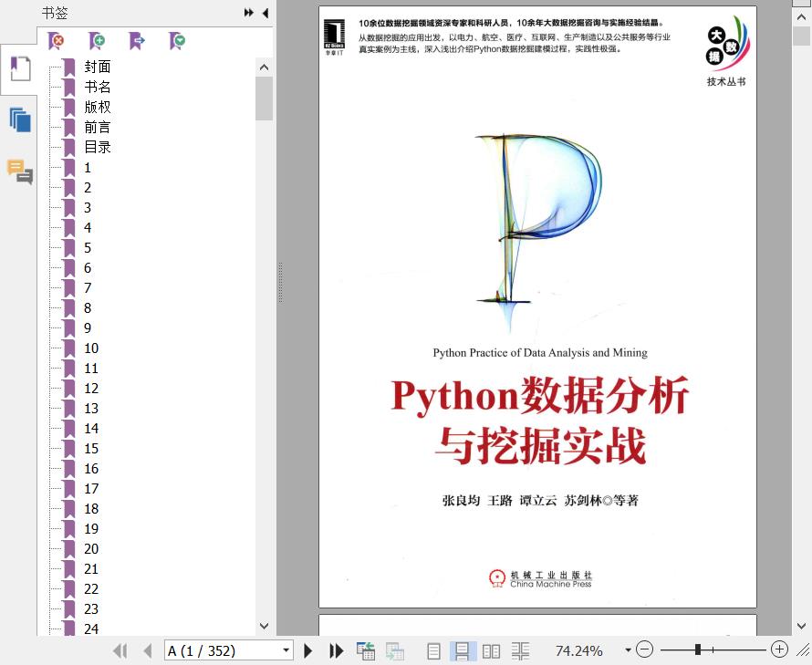Viewport: 812px width, 665px height.
Task: Go to the next page
Action: tap(308, 650)
